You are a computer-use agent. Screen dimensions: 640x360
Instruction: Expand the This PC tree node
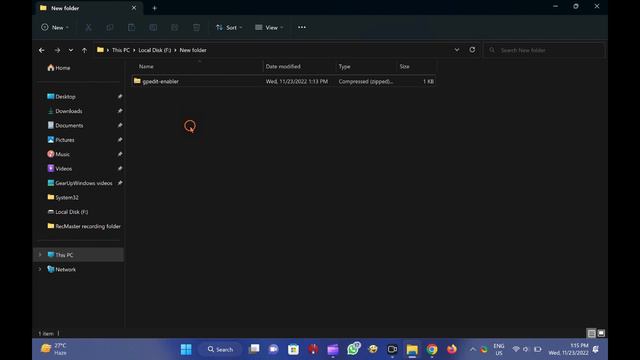[x=40, y=255]
